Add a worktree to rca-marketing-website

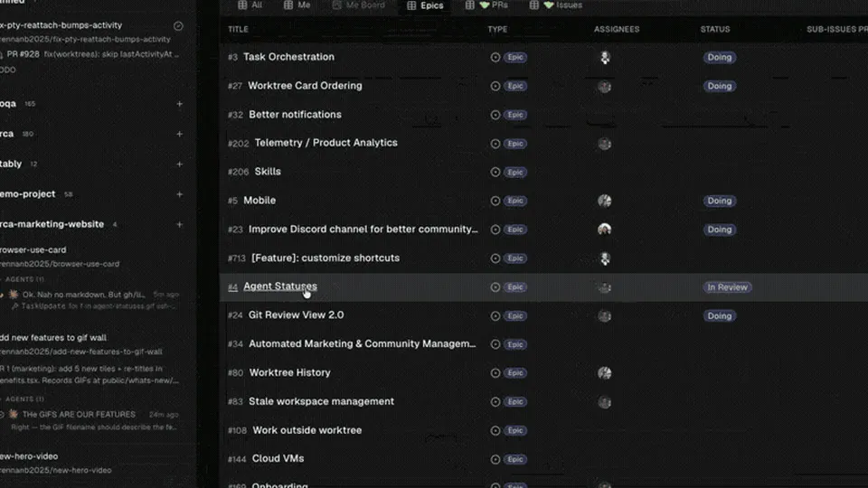[x=179, y=225]
